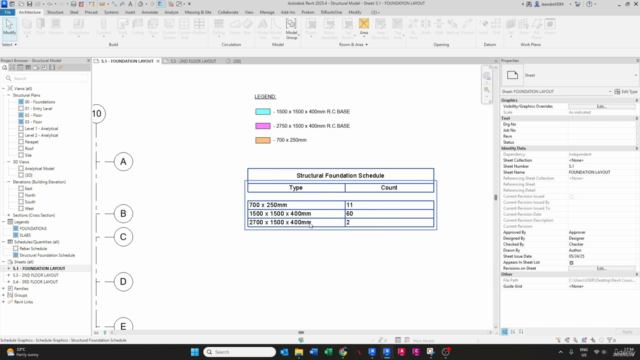The image size is (640, 360).
Task: Select the Level datum tool
Action: pos(483,27)
